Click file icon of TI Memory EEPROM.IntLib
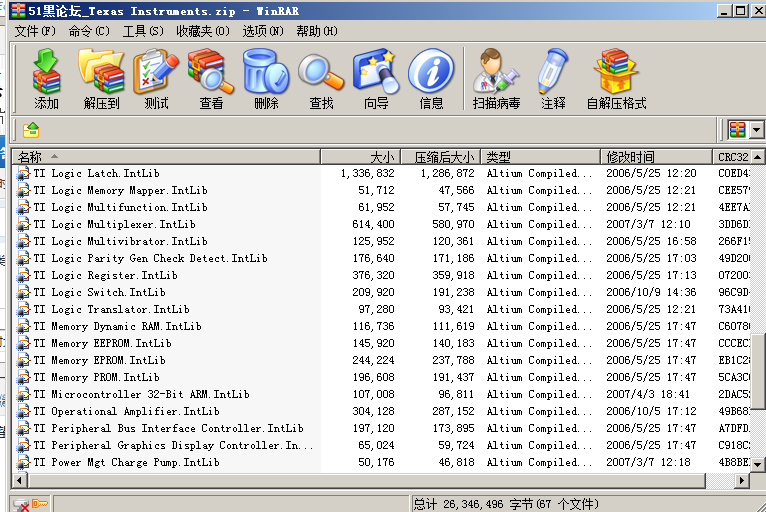Screen dimensions: 766x512 pyautogui.click(x=23, y=343)
